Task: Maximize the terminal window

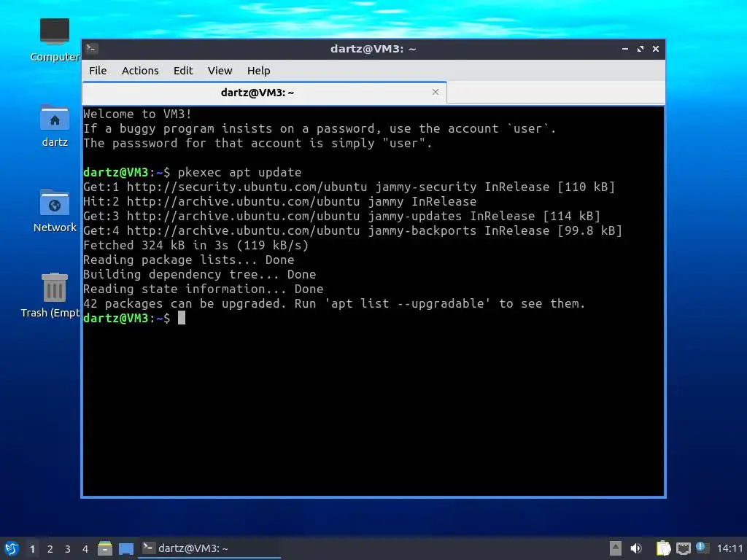Action: tap(640, 49)
